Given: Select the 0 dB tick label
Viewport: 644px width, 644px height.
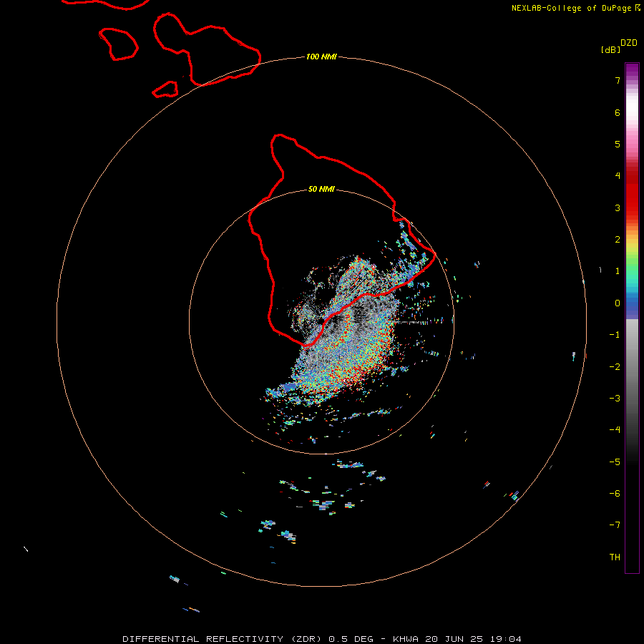Looking at the screenshot, I should coord(618,303).
